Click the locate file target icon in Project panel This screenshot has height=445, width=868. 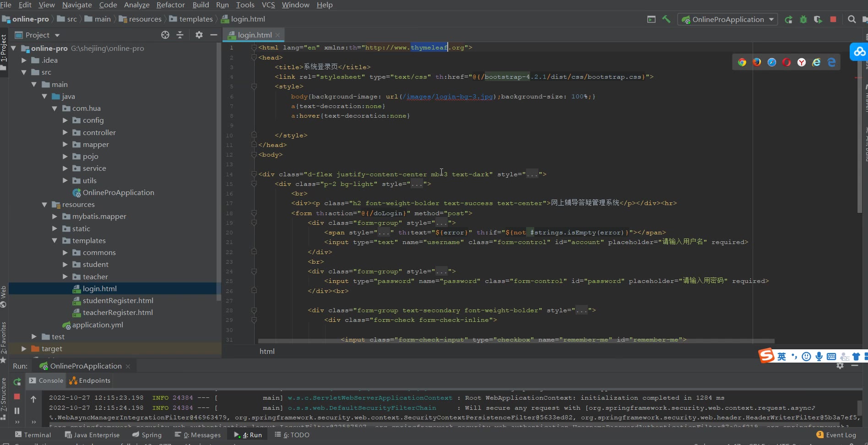click(165, 35)
